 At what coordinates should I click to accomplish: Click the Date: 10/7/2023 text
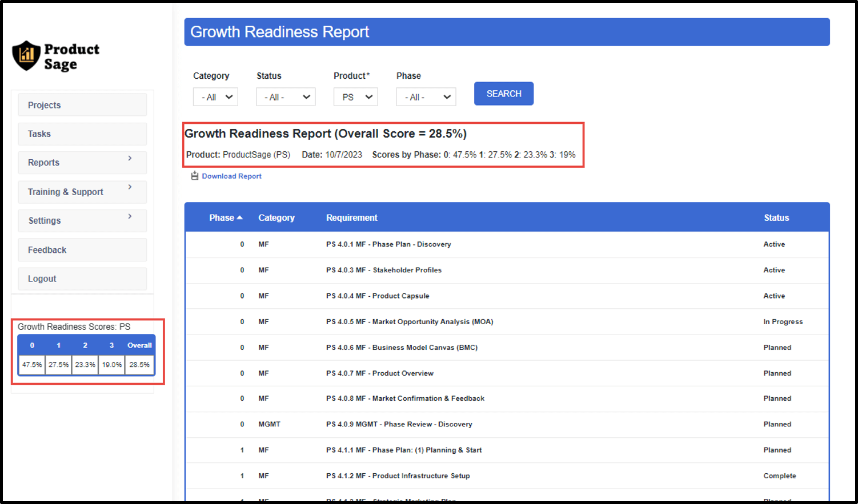332,155
